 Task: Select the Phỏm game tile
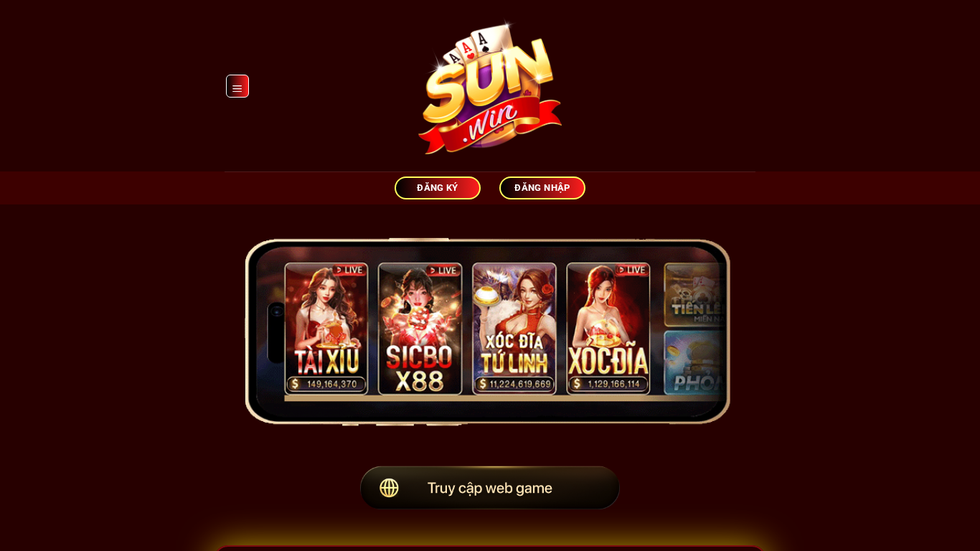click(x=694, y=362)
